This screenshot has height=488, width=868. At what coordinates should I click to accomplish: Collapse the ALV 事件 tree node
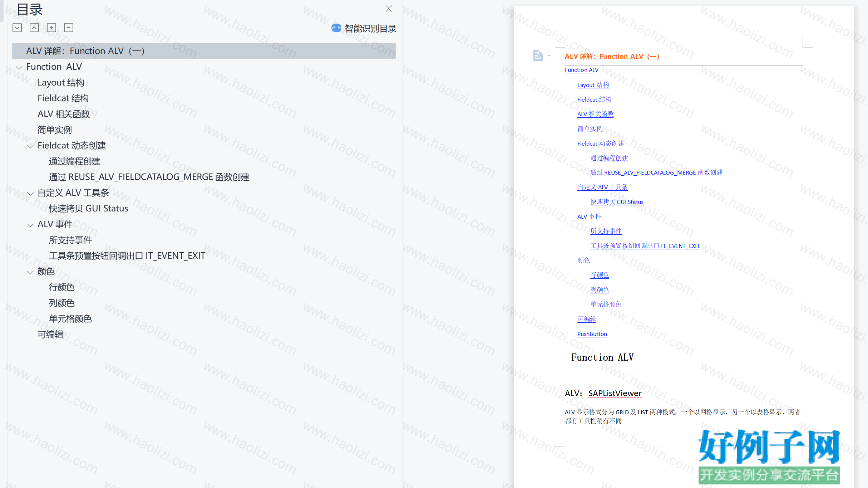coord(30,225)
